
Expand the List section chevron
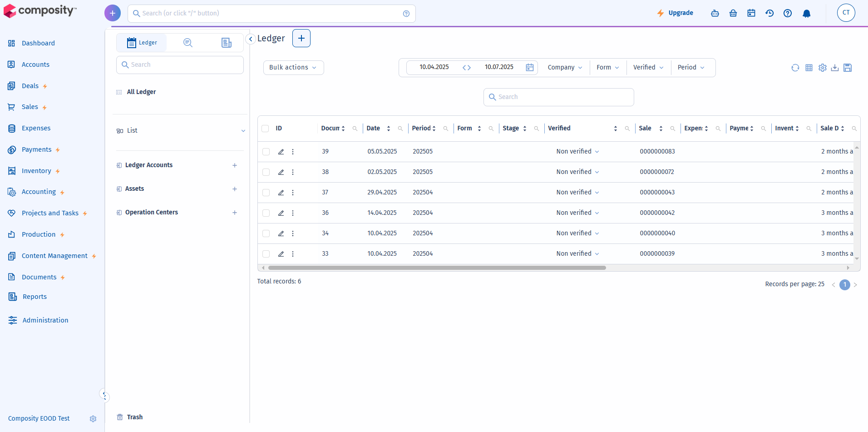click(x=243, y=131)
